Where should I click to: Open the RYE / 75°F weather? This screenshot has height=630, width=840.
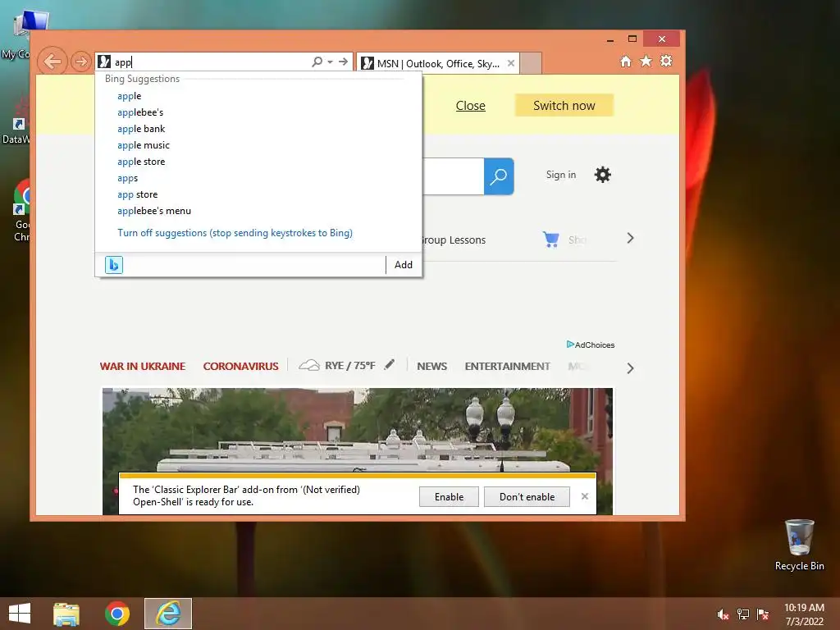[349, 366]
